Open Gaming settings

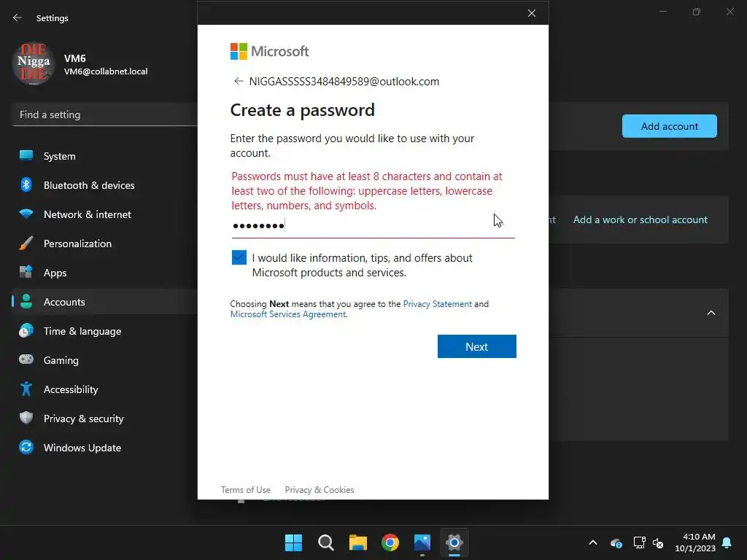[105, 360]
